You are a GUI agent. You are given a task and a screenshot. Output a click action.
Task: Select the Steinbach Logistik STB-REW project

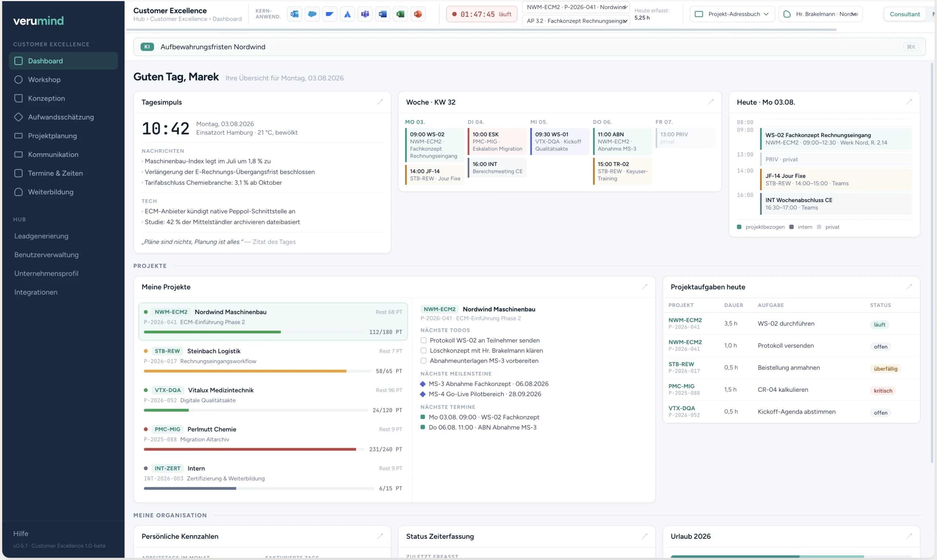click(273, 361)
